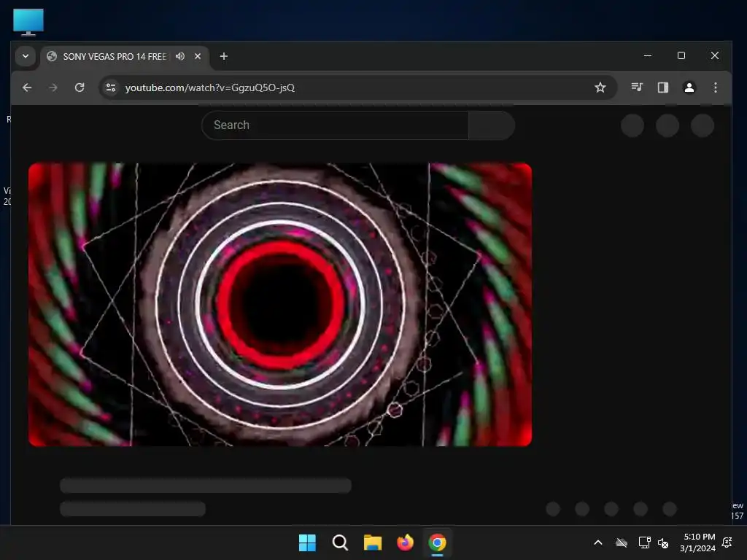Bookmark this page with the star icon

tap(600, 87)
